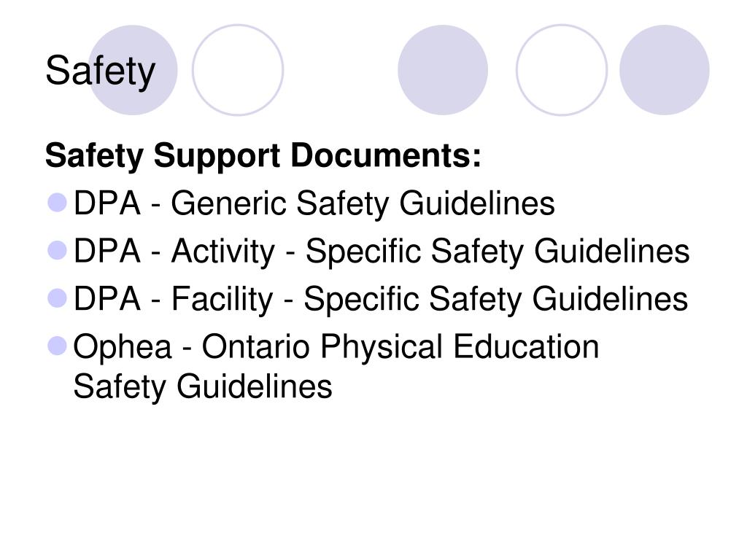Click the 'DPA - Generic Safety Guidelines' line
This screenshot has height=560, width=747.
[314, 204]
